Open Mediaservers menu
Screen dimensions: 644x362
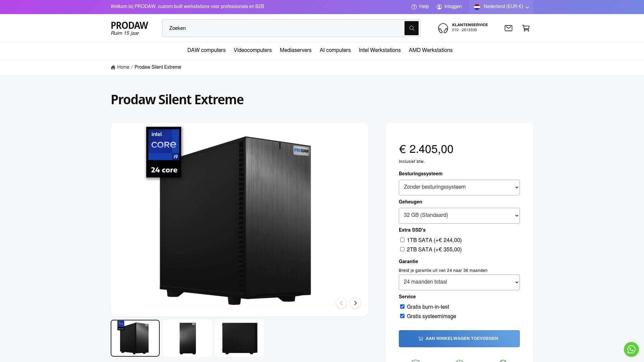(296, 50)
